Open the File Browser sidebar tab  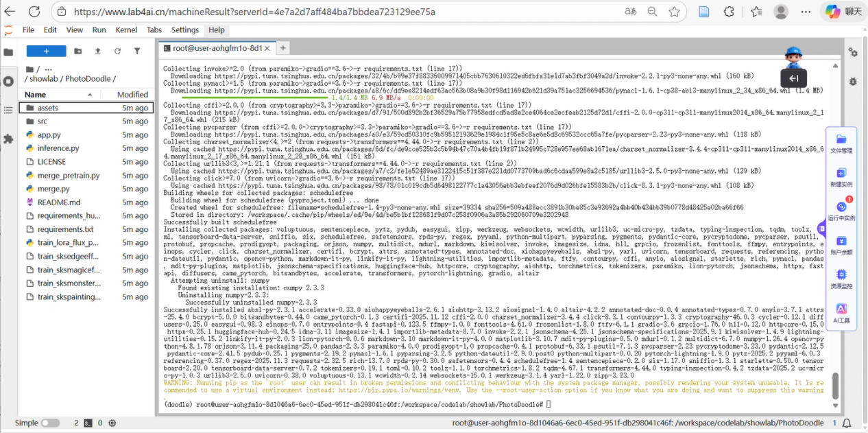8,52
